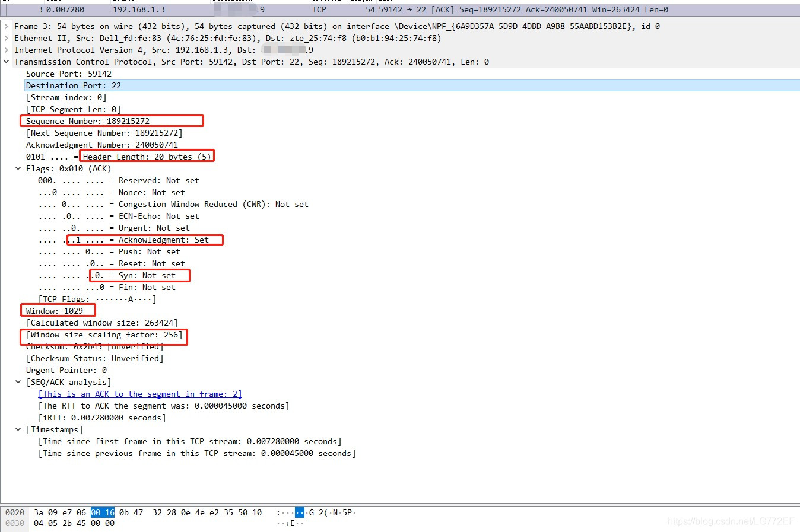Select the Acknowledgment: Set flag row
The width and height of the screenshot is (800, 532).
(123, 240)
